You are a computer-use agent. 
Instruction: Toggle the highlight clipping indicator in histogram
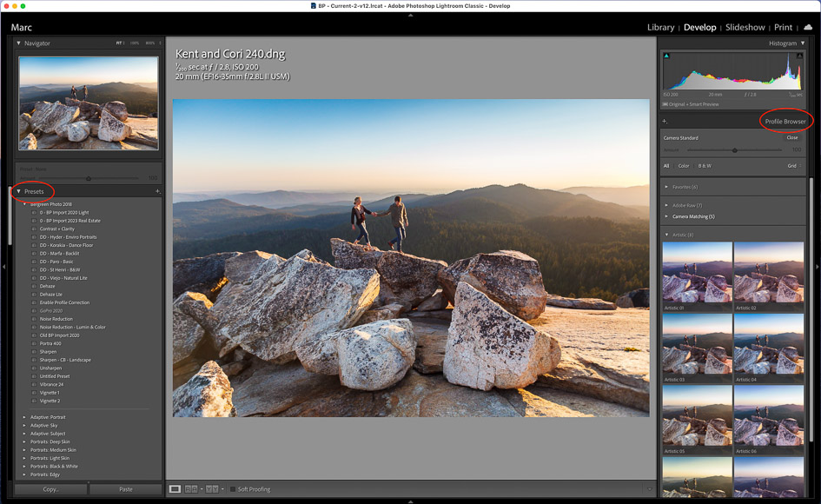click(799, 56)
